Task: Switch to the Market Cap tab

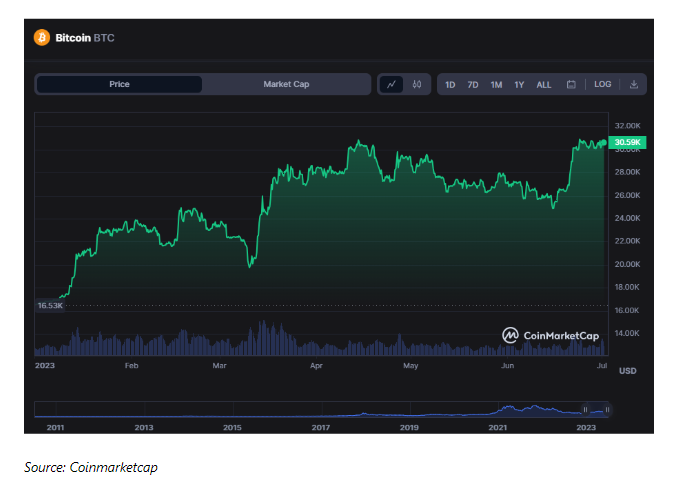Action: tap(286, 84)
